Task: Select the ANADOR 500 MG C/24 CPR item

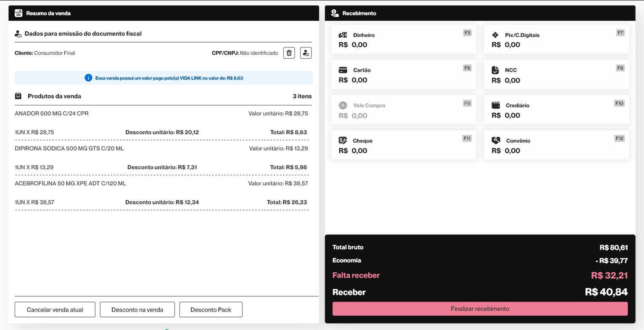Action: point(52,114)
